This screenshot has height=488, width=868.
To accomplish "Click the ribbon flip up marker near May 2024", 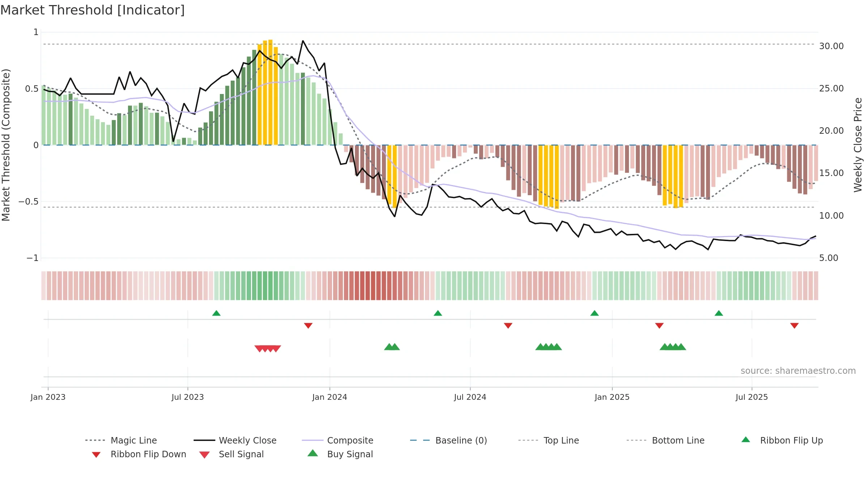I will [438, 313].
